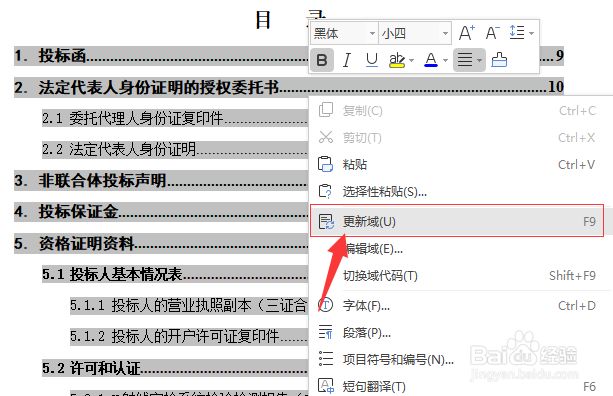
Task: Open font color dropdown arrow
Action: (445, 60)
